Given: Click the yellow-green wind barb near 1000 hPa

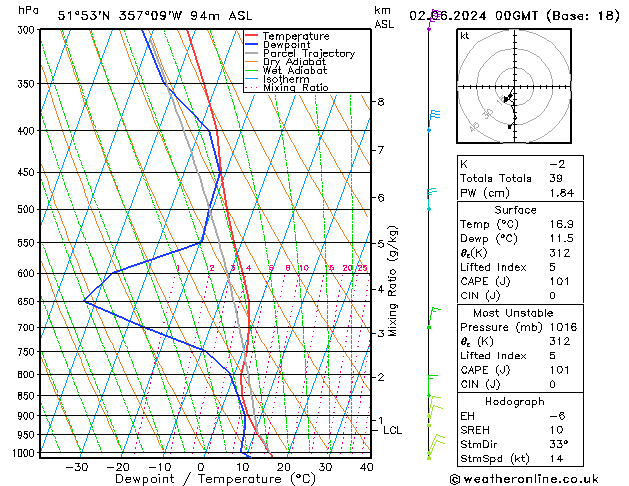Looking at the screenshot, I should (436, 446).
